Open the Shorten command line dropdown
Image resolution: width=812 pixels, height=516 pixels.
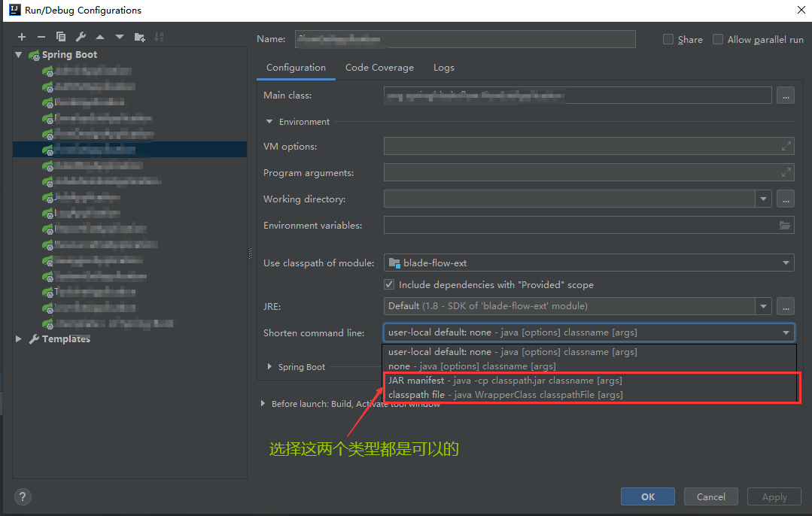(x=786, y=332)
